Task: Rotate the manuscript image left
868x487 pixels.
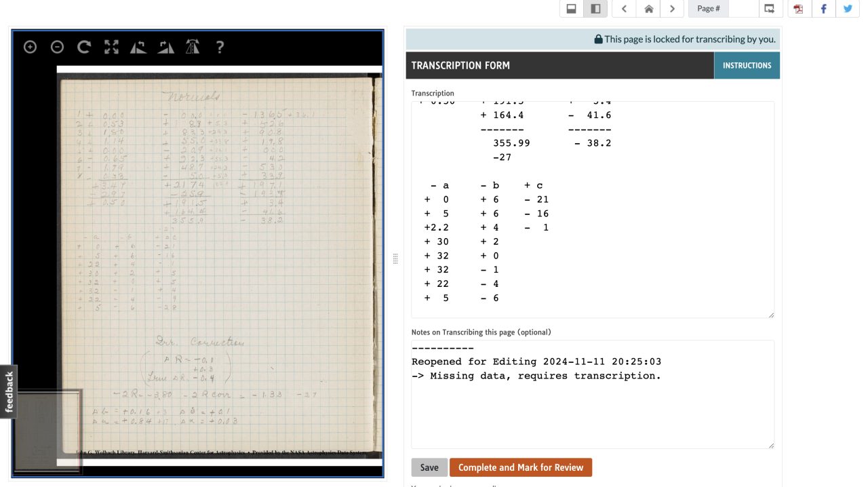Action: click(x=138, y=47)
